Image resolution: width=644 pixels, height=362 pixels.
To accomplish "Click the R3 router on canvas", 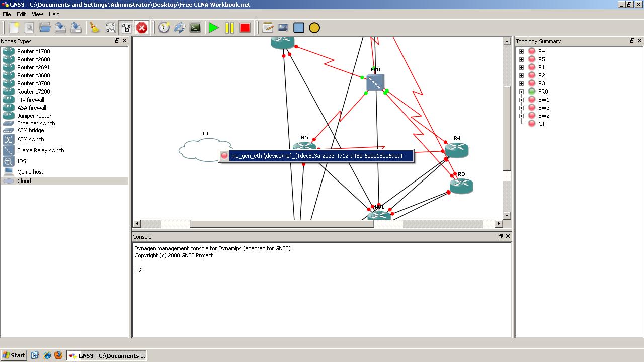I will coord(461,186).
